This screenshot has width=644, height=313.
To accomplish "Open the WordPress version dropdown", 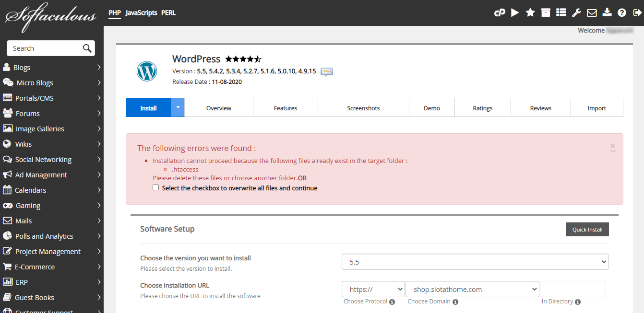I will click(475, 262).
